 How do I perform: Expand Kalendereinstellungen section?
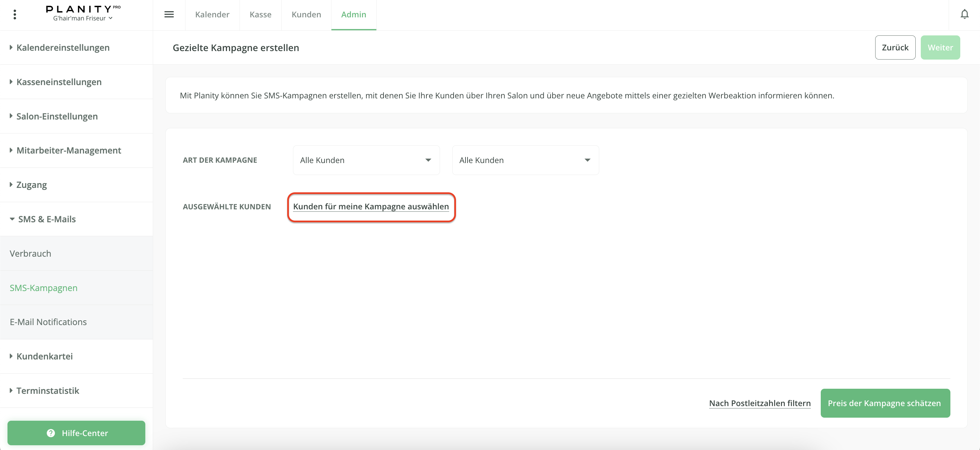pyautogui.click(x=63, y=48)
